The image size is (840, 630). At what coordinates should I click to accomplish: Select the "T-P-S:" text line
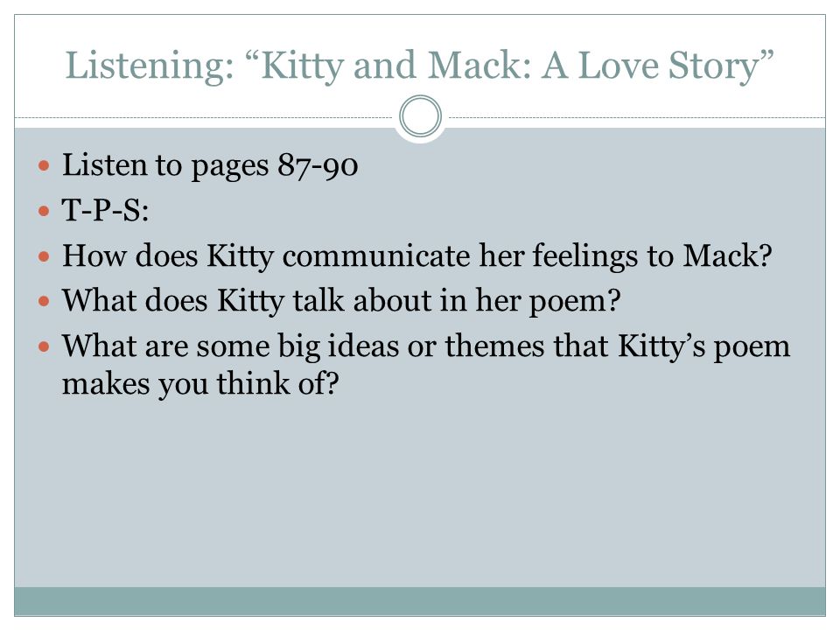(106, 210)
